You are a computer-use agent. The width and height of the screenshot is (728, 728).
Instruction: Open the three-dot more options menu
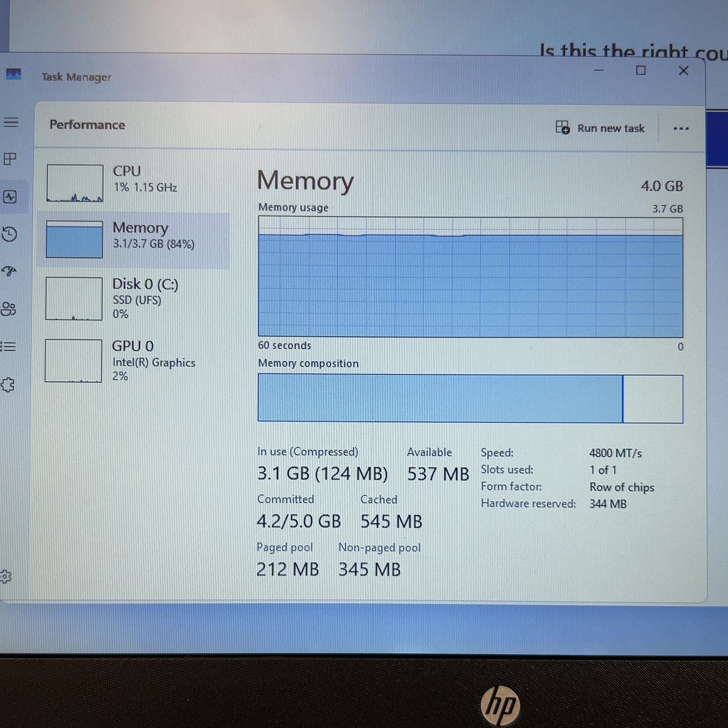(x=681, y=128)
